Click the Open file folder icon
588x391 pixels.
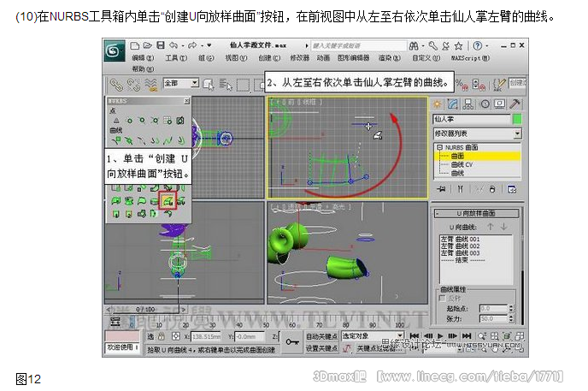(x=147, y=46)
